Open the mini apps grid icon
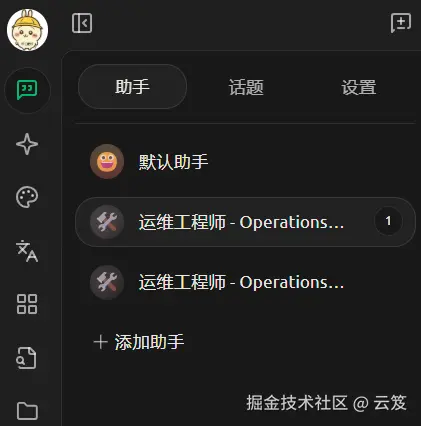The height and width of the screenshot is (426, 421). pyautogui.click(x=27, y=304)
